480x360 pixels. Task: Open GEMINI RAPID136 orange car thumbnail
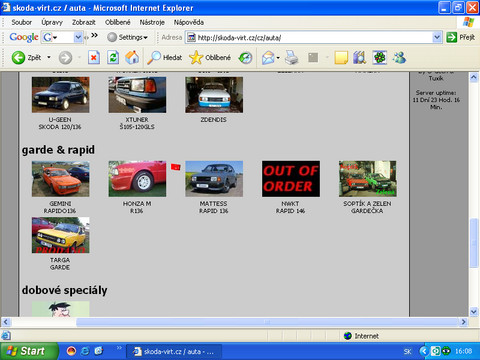tap(61, 179)
